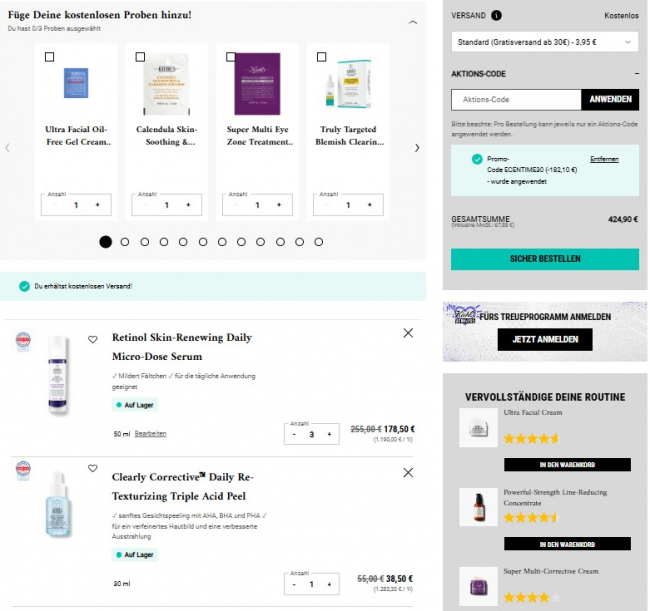Screen dimensions: 650x611
Task: Check the Ultra Facial Oil-Free Gel Cream sample
Action: pos(50,57)
